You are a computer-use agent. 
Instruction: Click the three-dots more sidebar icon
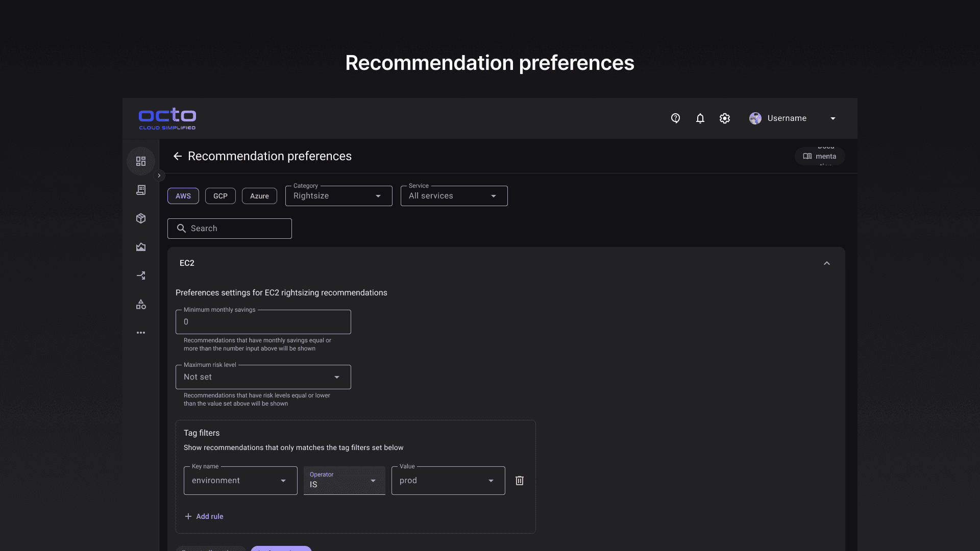[141, 333]
